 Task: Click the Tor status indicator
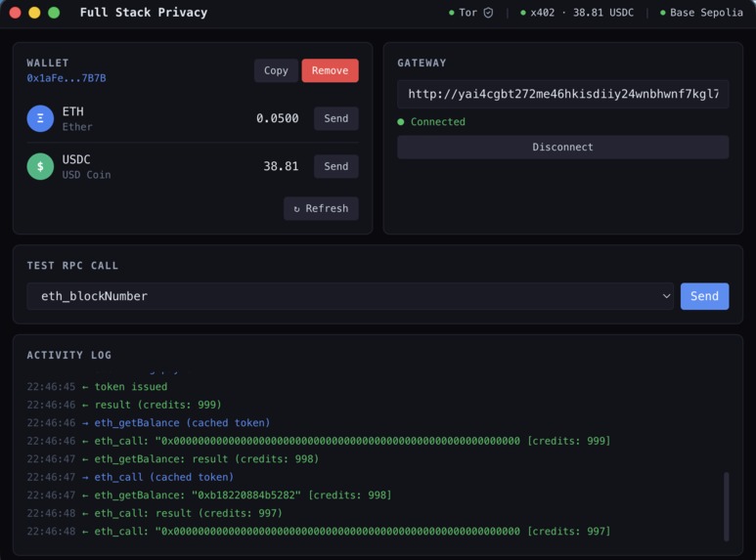click(470, 13)
